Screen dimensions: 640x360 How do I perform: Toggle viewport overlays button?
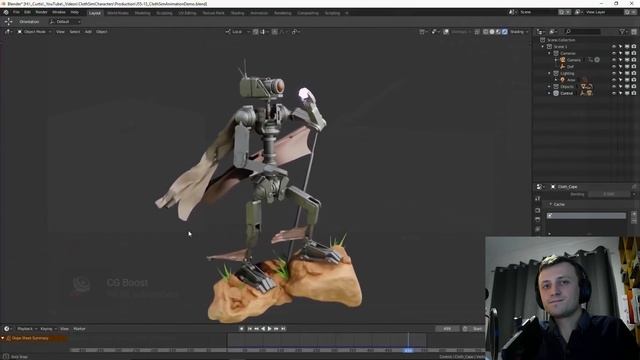click(x=446, y=31)
